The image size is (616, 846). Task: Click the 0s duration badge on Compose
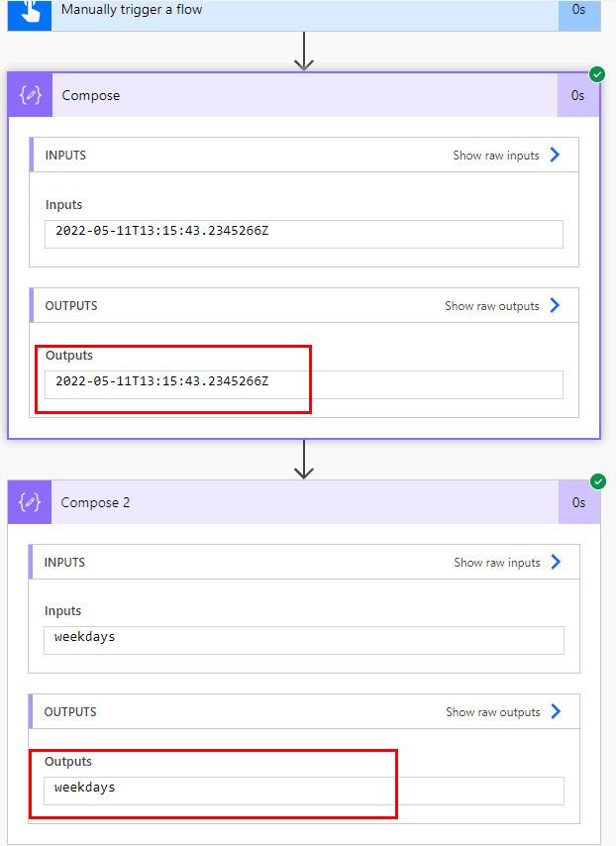(577, 95)
